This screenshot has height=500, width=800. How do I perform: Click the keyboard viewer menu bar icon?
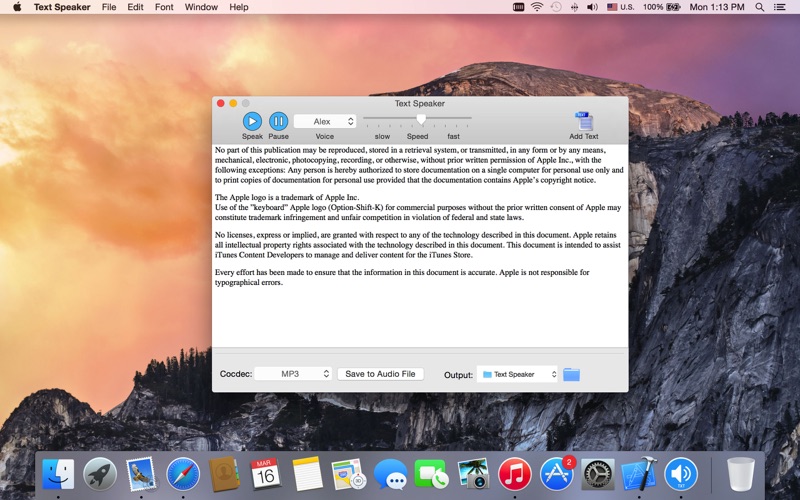518,7
